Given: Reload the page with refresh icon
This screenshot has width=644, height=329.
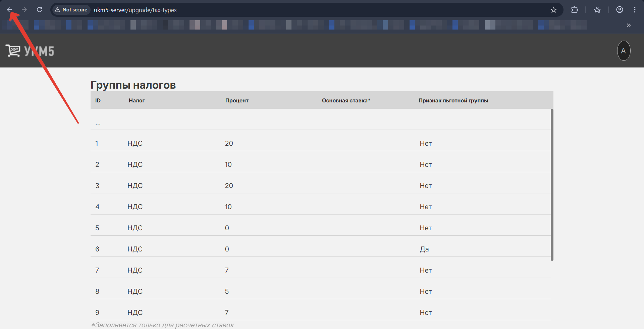Looking at the screenshot, I should tap(39, 10).
